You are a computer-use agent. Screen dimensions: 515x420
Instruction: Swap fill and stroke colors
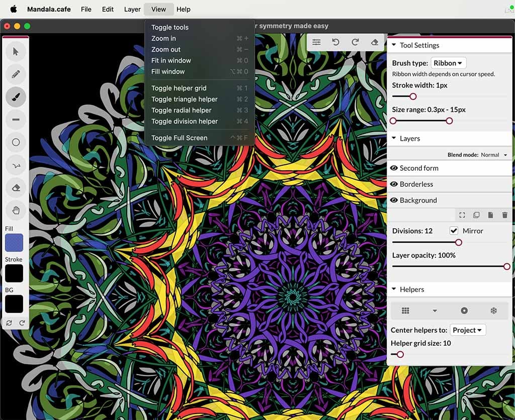[x=9, y=323]
